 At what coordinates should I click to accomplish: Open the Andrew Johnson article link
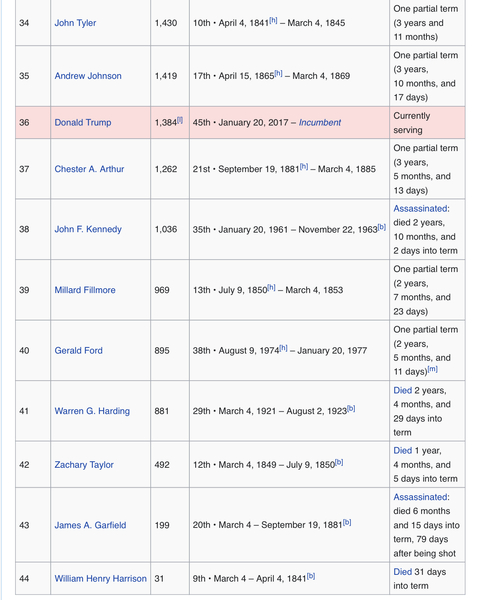click(x=88, y=76)
